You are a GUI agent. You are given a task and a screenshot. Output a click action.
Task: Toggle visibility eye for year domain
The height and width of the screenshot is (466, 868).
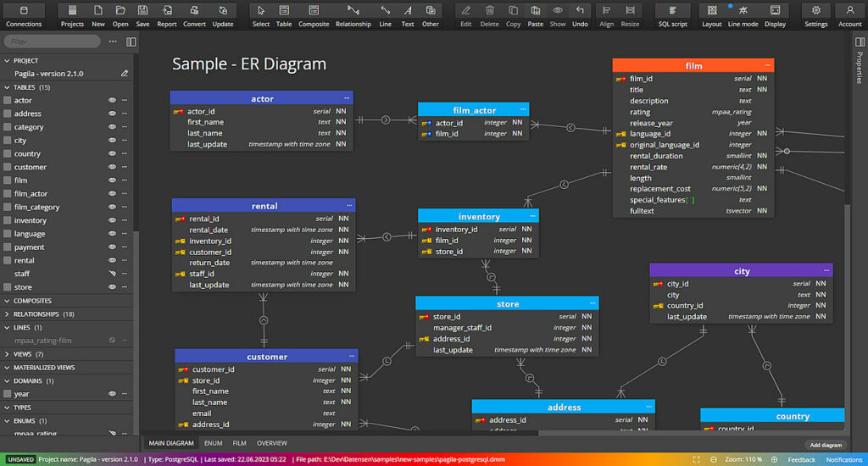[x=113, y=393]
